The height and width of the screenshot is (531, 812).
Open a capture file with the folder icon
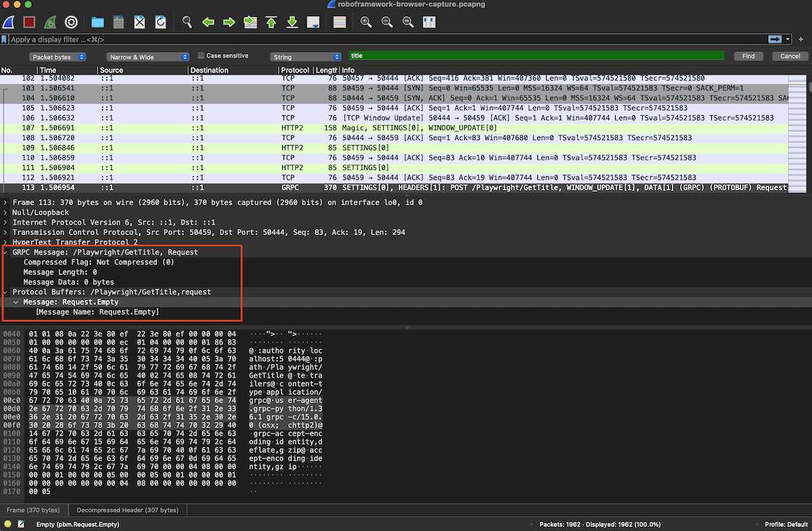pos(96,22)
